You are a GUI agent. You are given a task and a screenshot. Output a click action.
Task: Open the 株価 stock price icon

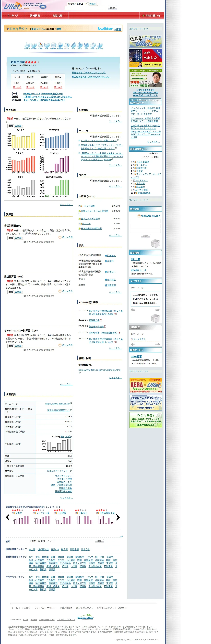tap(47, 45)
